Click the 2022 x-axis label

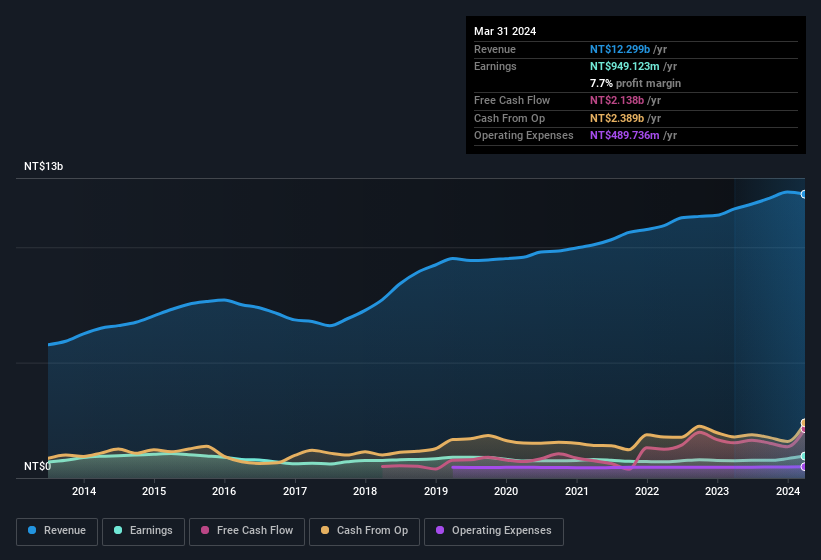(x=647, y=491)
